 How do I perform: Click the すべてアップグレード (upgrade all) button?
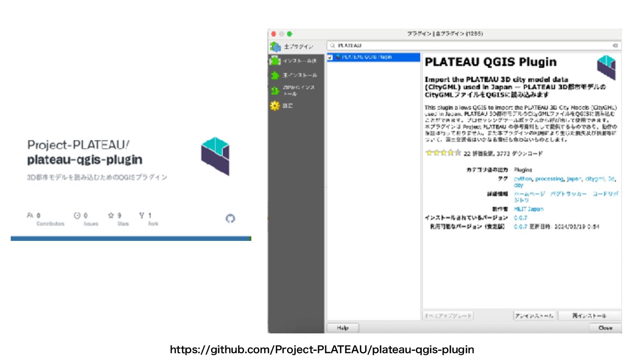tap(448, 316)
